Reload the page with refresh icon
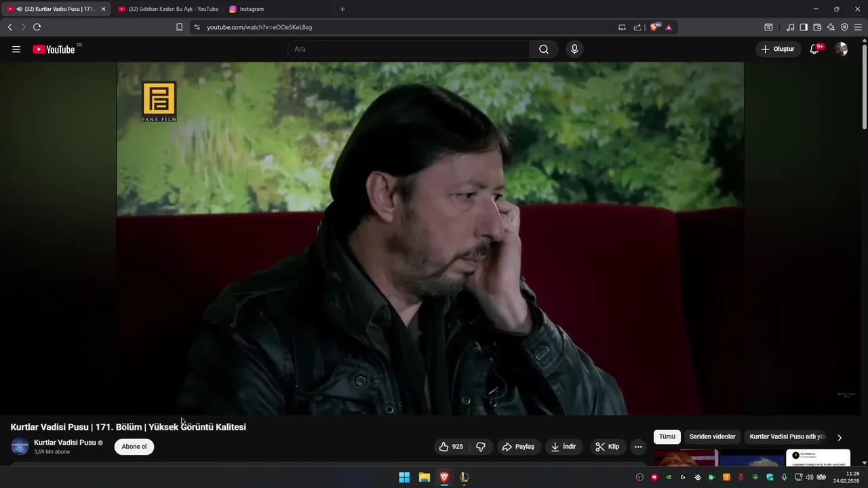Screen dimensions: 868x488 [37, 27]
